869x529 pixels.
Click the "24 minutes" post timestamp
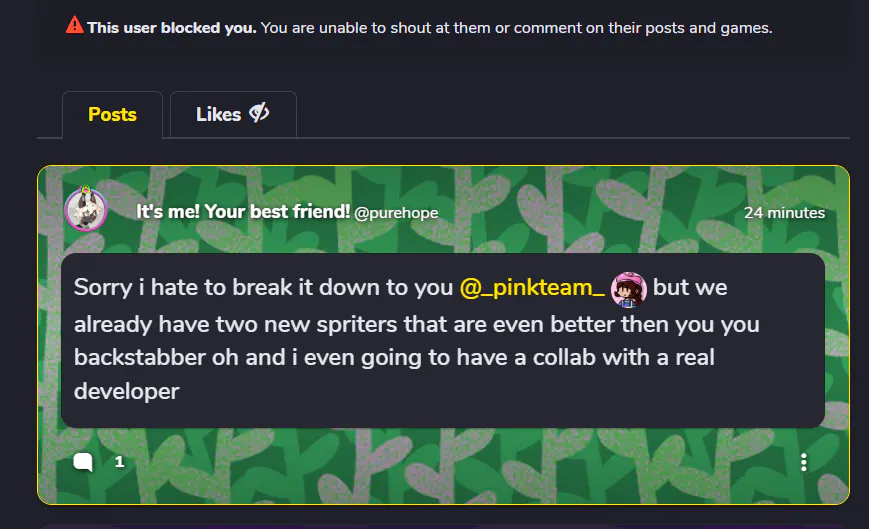pyautogui.click(x=784, y=213)
